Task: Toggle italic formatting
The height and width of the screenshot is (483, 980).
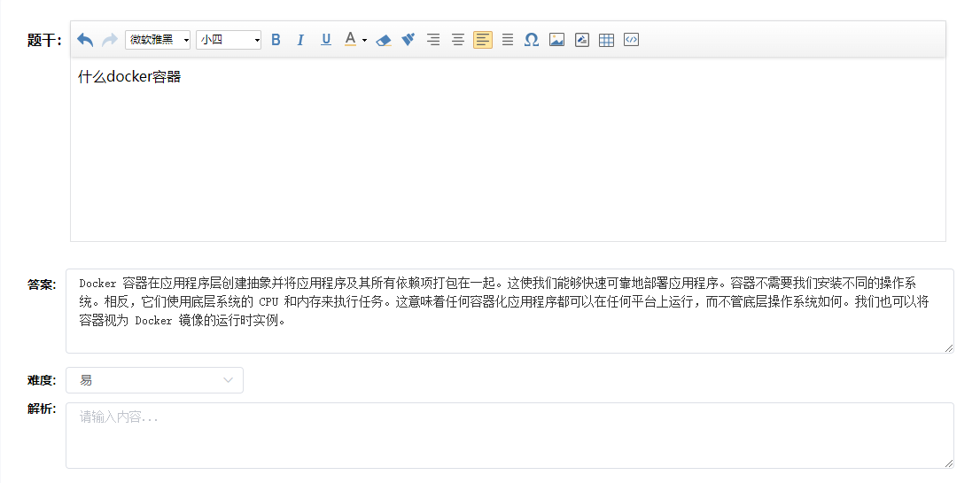Action: (x=300, y=40)
